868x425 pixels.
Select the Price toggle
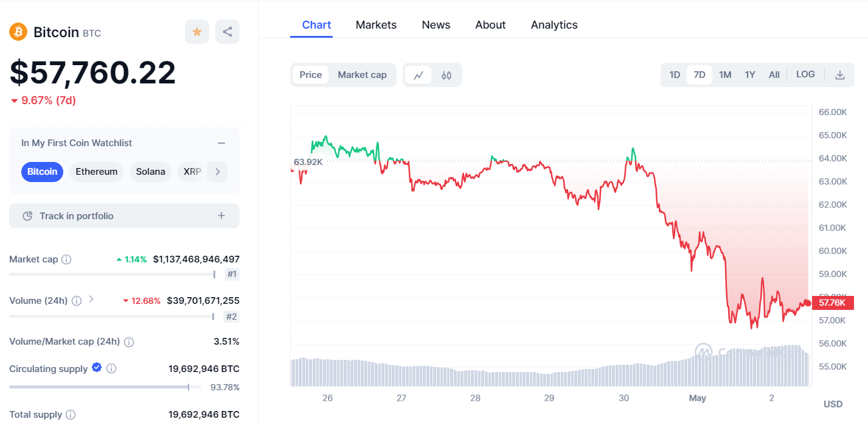click(x=311, y=75)
